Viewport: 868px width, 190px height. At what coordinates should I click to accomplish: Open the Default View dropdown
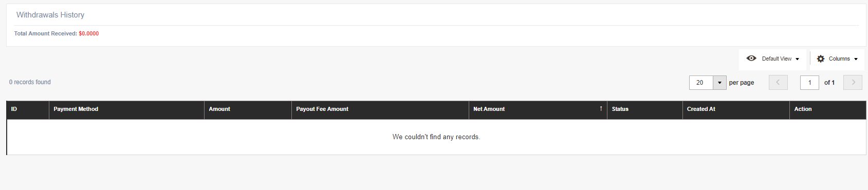click(773, 59)
